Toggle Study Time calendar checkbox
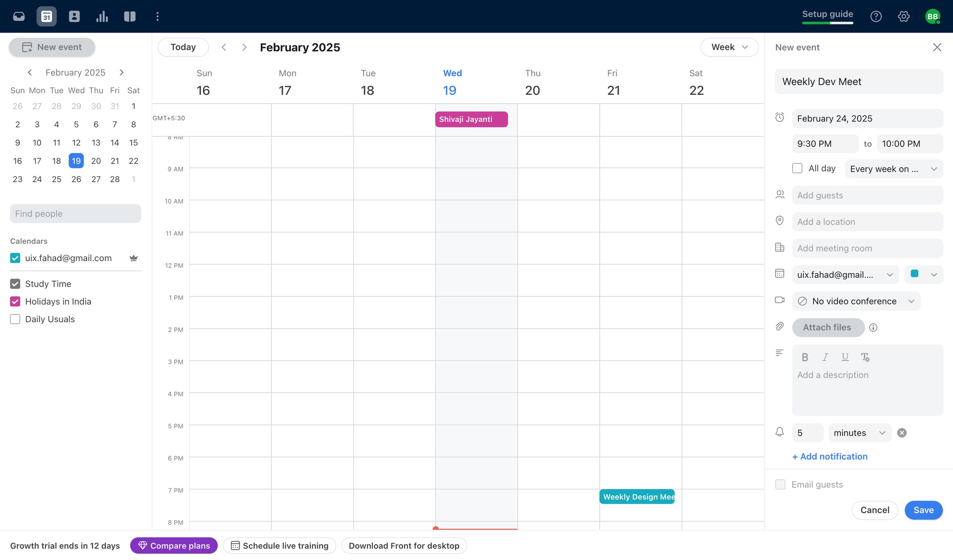Image resolution: width=953 pixels, height=560 pixels. coord(15,284)
